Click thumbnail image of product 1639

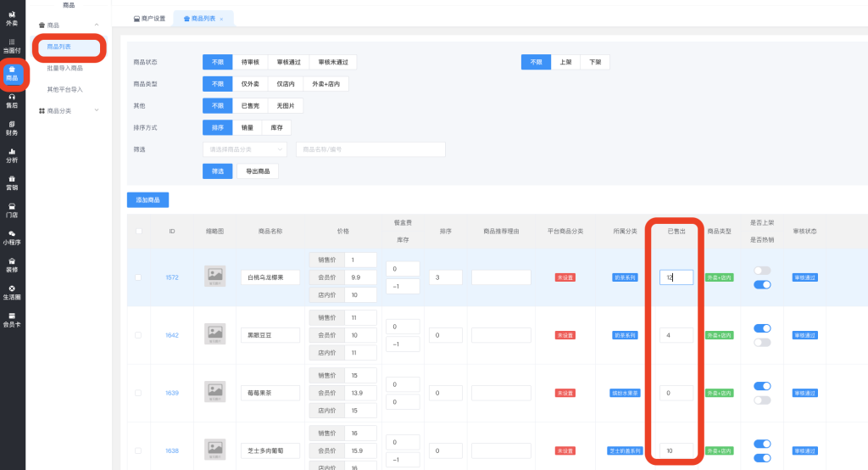point(215,392)
